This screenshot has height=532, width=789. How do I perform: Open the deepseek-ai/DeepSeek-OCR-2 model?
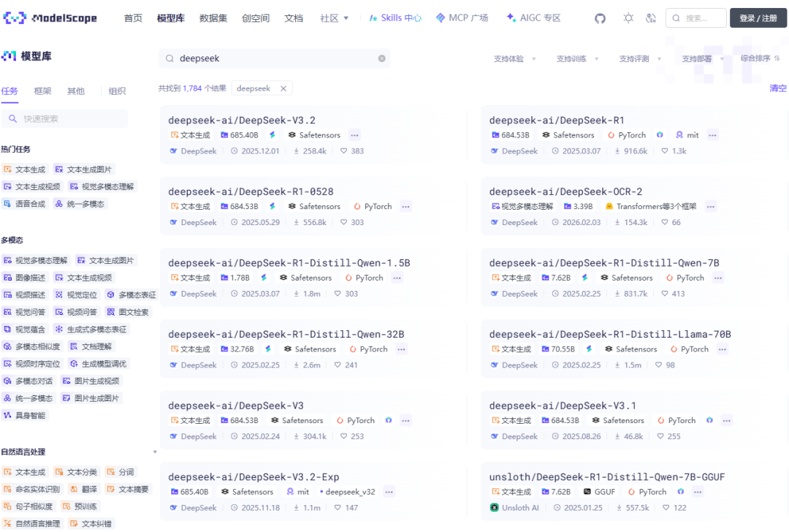(565, 191)
